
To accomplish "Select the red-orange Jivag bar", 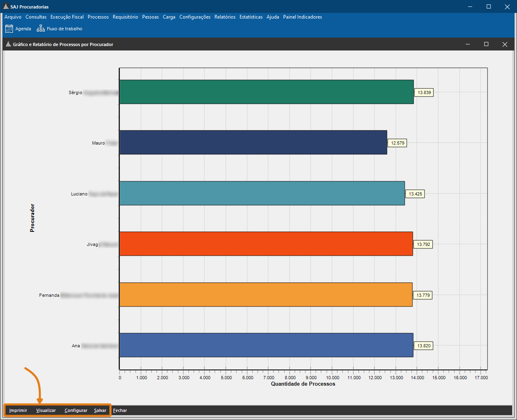I will tap(266, 244).
